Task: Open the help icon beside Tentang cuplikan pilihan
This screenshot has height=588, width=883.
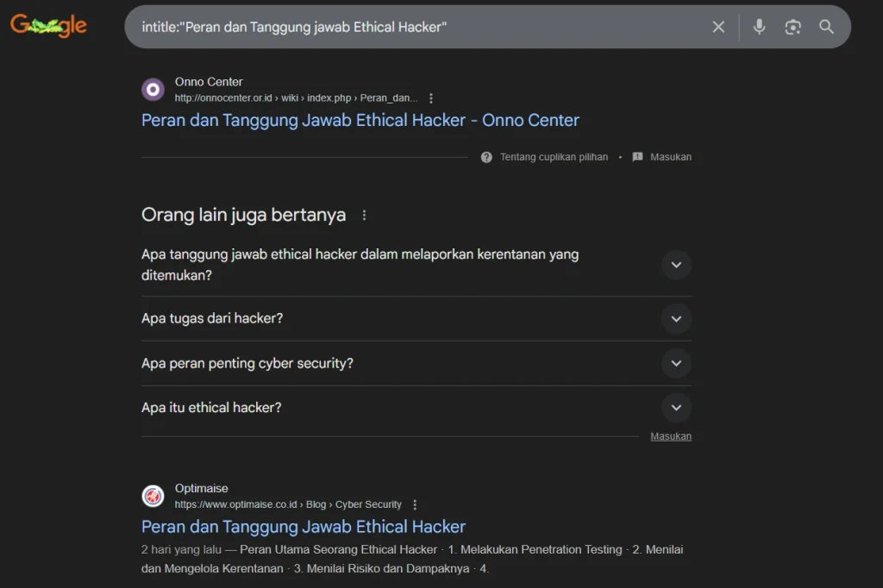Action: click(485, 157)
